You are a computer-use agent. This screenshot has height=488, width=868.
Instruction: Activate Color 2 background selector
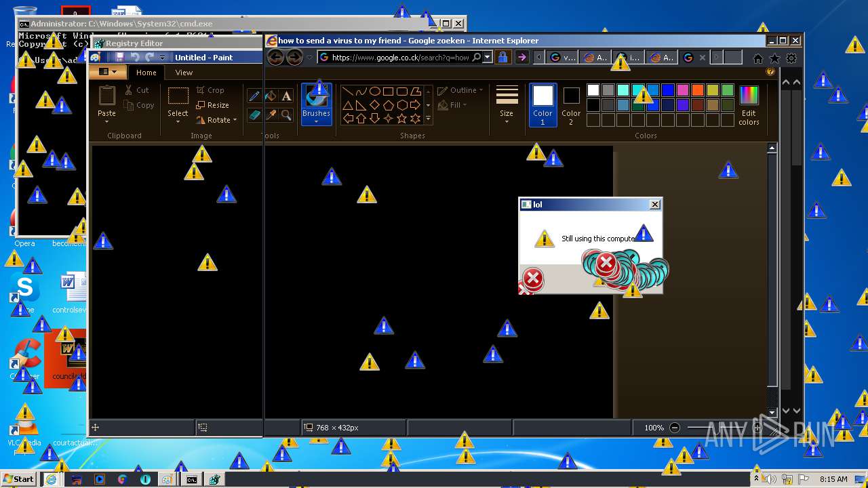point(571,104)
